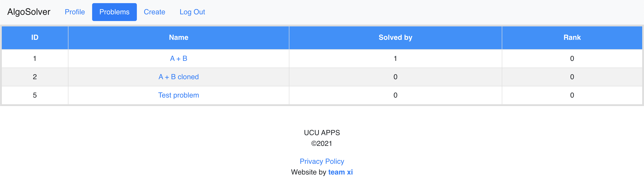Click the Solved by column header

coord(395,38)
